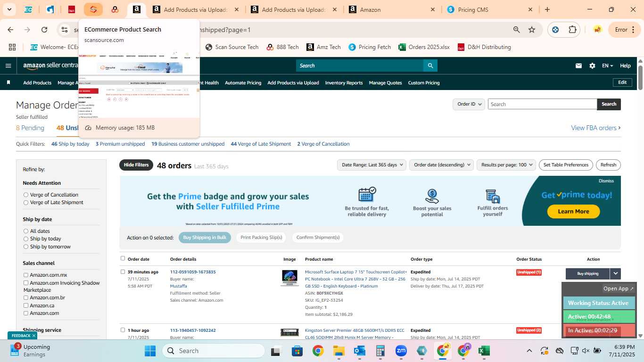Open the Seller Central mail messages icon
644x362 pixels.
[x=578, y=66]
